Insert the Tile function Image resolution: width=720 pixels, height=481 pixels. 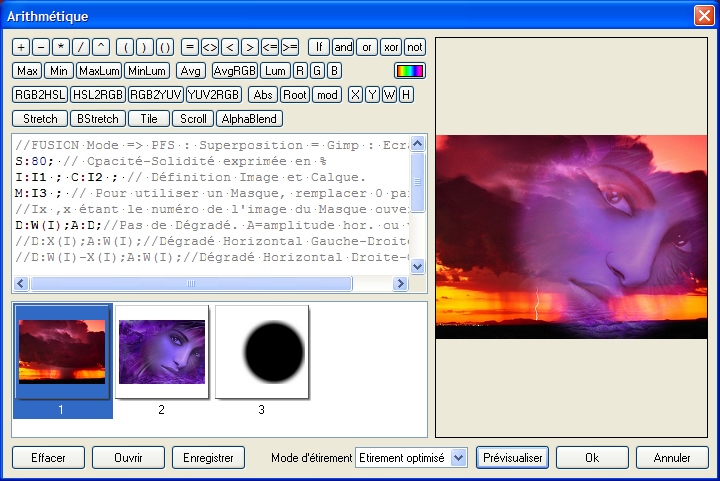(x=149, y=118)
